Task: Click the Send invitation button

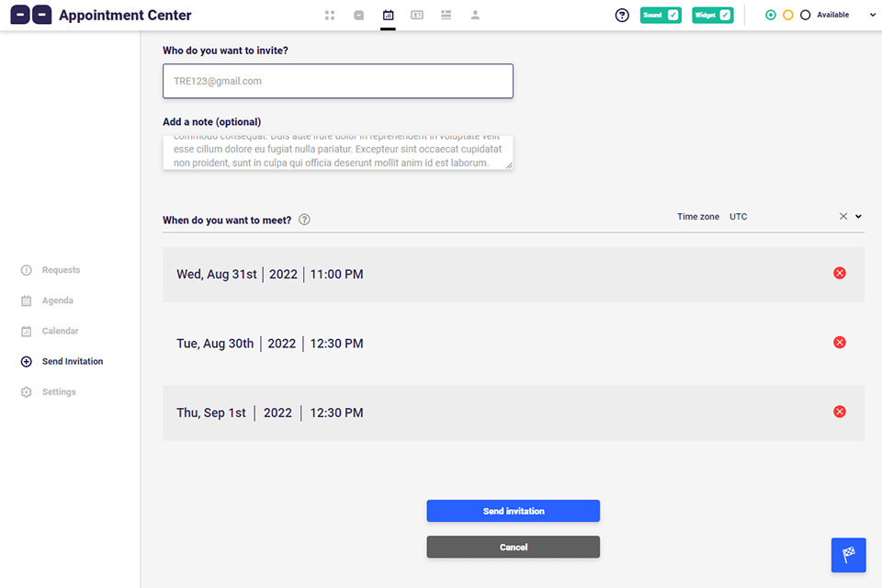Action: pyautogui.click(x=513, y=511)
